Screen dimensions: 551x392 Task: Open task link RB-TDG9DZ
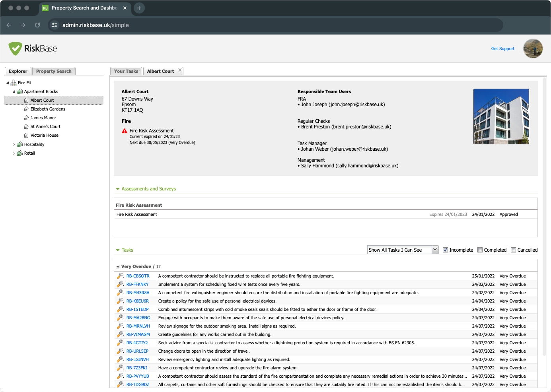tap(138, 384)
